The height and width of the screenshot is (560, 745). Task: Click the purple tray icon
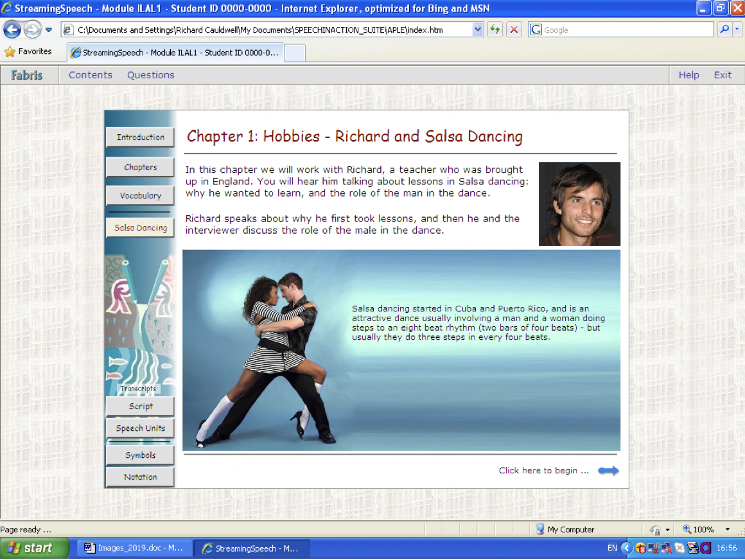[x=706, y=548]
